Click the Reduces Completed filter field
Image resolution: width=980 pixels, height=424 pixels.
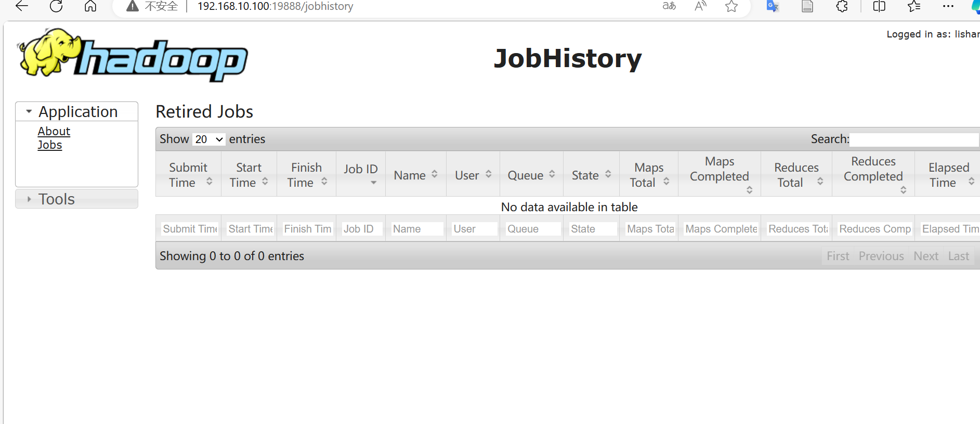[874, 229]
